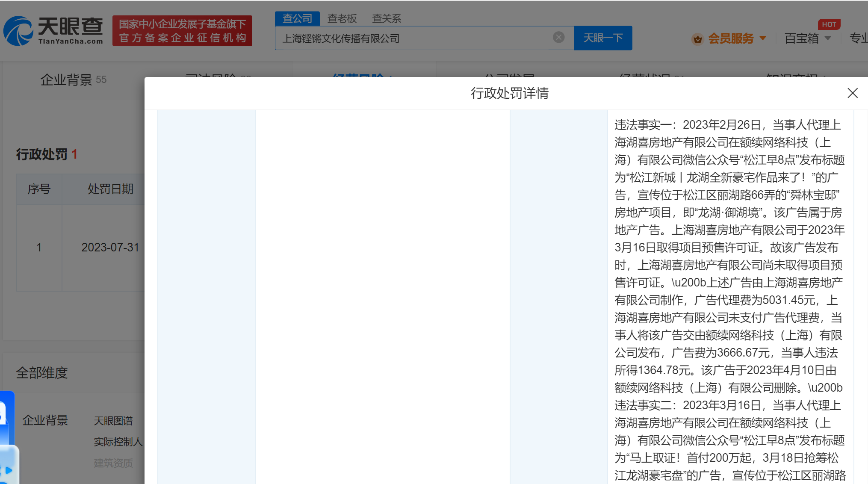
Task: Click the 行政处罚详情 dialog title
Action: click(x=510, y=93)
